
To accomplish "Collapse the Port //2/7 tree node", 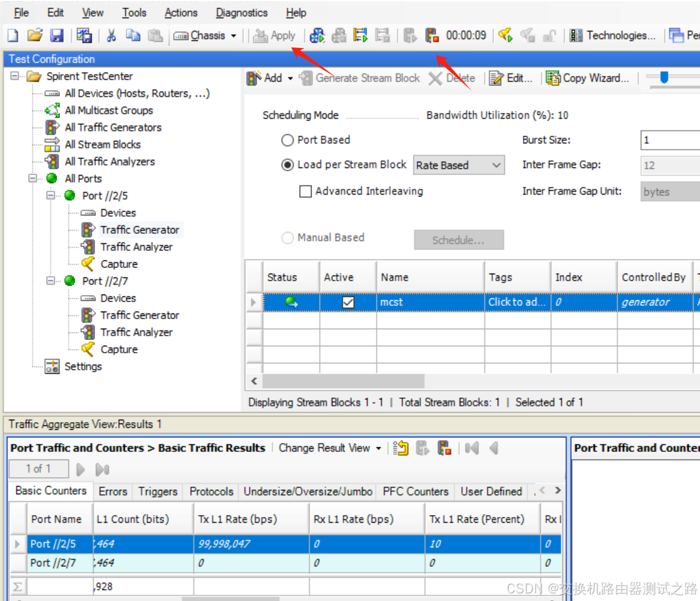I will click(51, 281).
